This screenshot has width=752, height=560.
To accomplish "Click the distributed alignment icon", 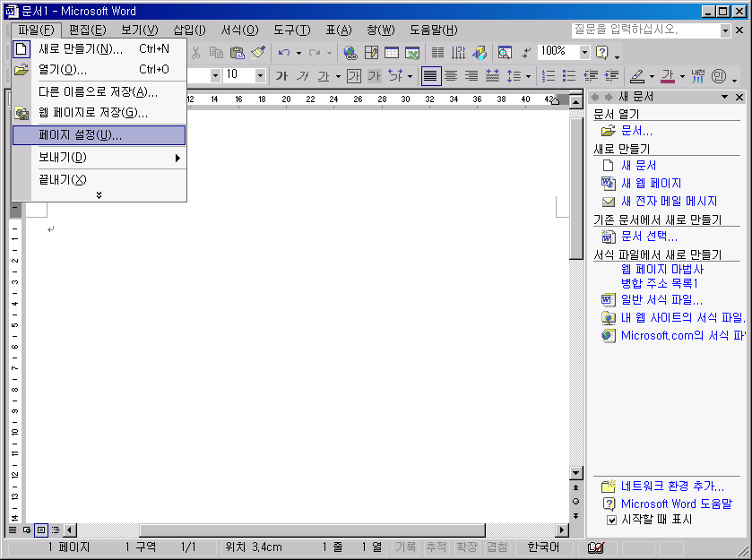I will 493,76.
